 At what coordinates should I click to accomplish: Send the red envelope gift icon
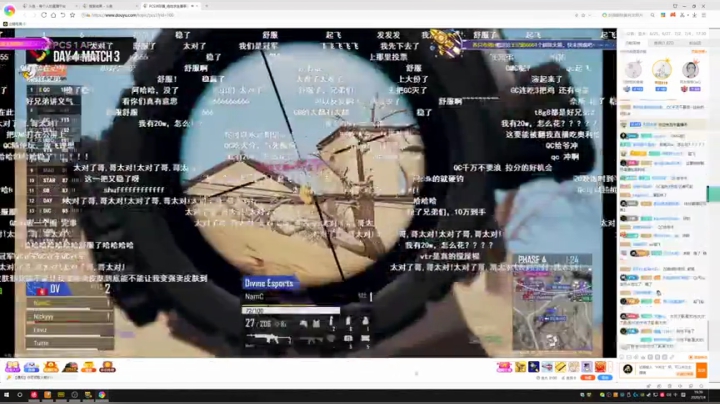(601, 367)
